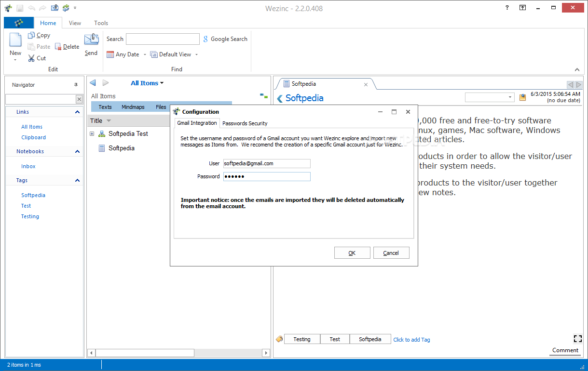Viewport: 588px width, 371px height.
Task: Click the due date sticky note icon
Action: (522, 97)
